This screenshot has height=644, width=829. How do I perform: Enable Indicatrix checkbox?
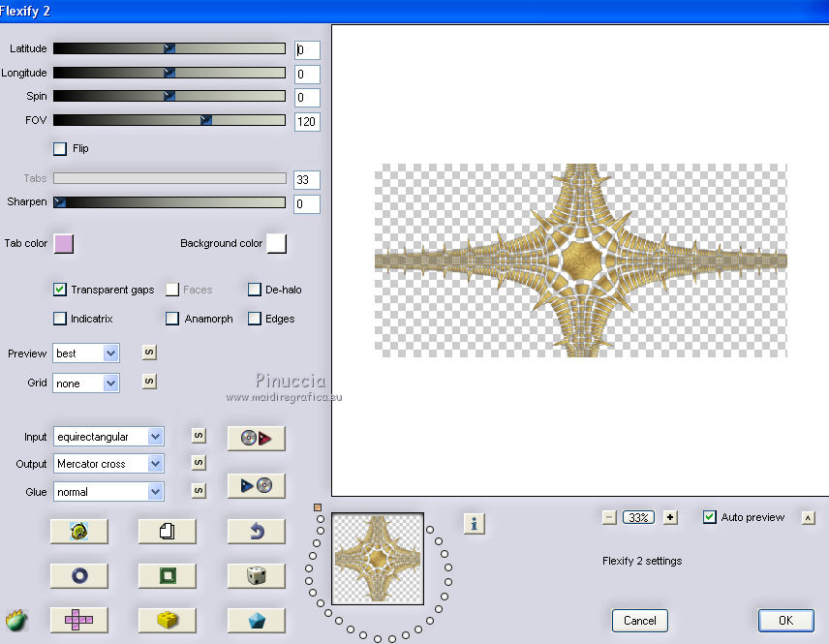tap(60, 319)
